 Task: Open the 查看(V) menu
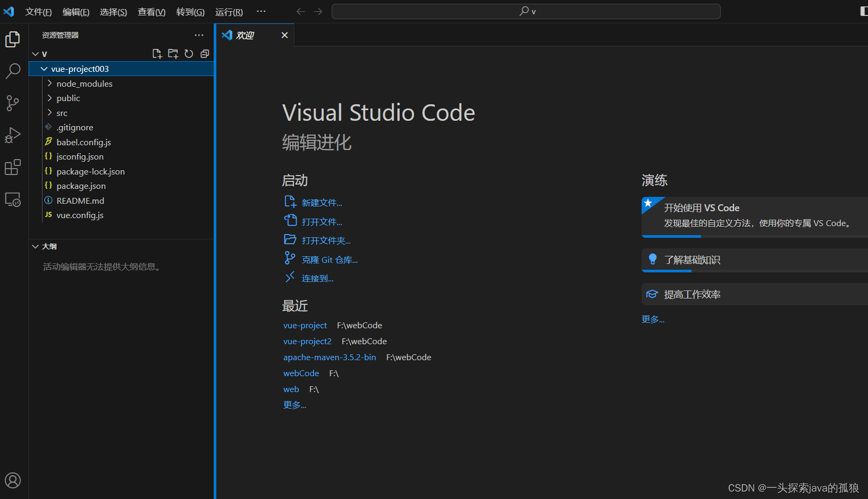click(x=151, y=12)
